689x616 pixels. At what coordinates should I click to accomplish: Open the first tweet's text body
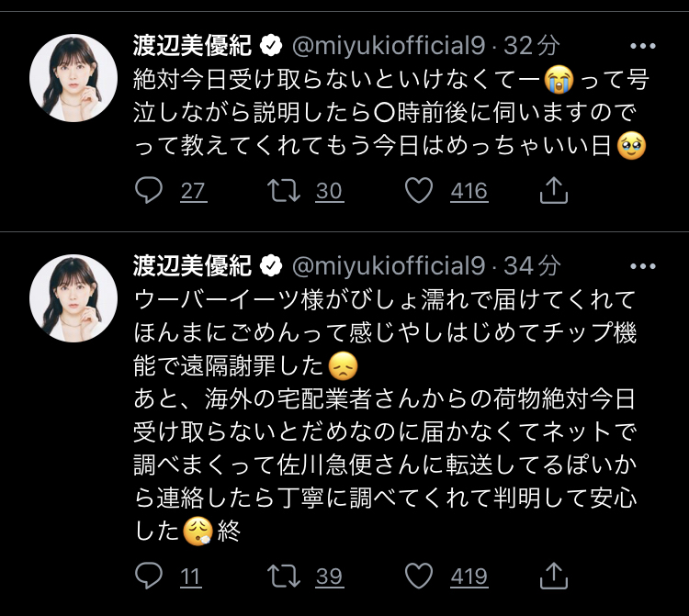pos(386,112)
